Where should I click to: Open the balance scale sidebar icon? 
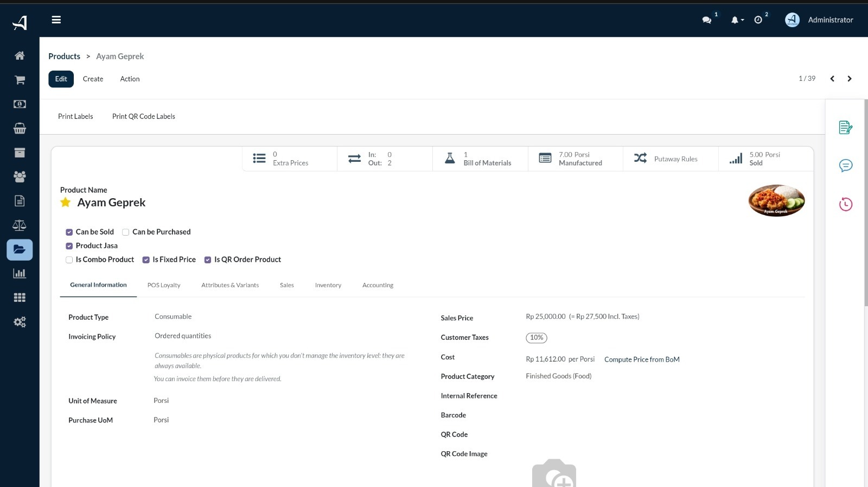pos(20,225)
